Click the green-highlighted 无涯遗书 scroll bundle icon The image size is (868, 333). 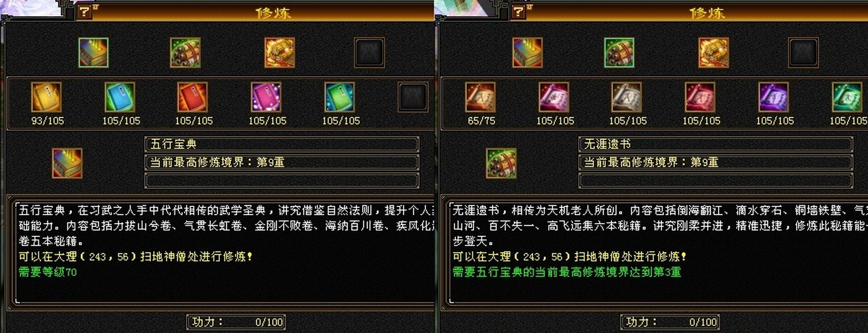pyautogui.click(x=619, y=53)
